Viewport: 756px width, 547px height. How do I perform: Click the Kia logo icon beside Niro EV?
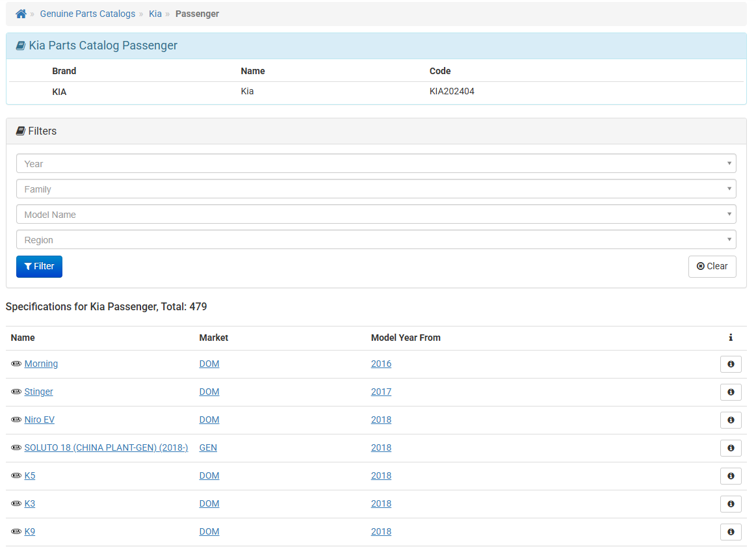coord(16,420)
